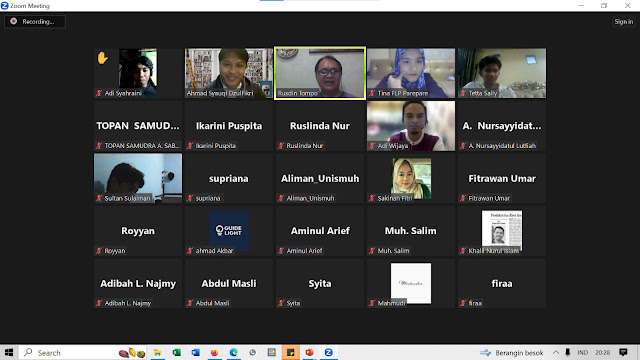Click the Recording indicator button
Screen dimensions: 640x360
pos(35,22)
